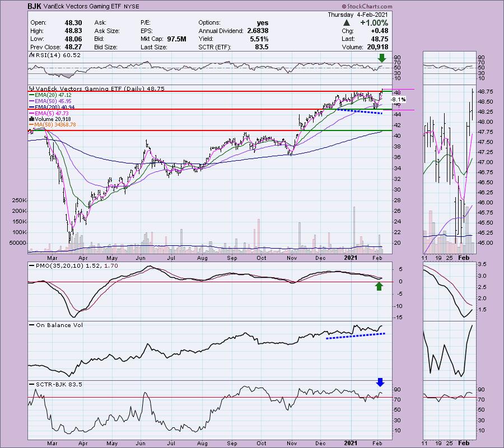Click the EMA(20) 47.12 legend entry
Screen dimensions: 504x448
[x=50, y=95]
